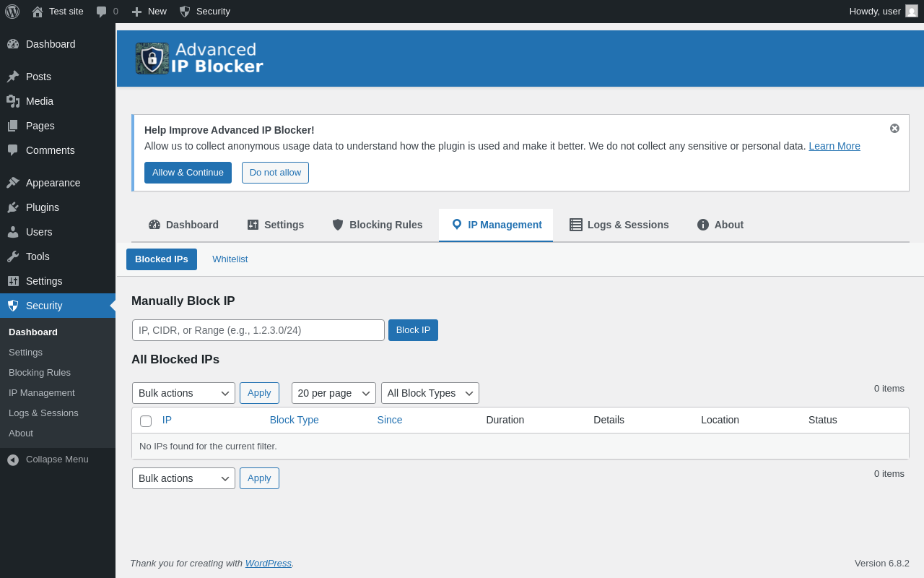Screen dimensions: 924x578
Task: Click 'No IPs found for the current filter.' row
Action: tap(520, 447)
